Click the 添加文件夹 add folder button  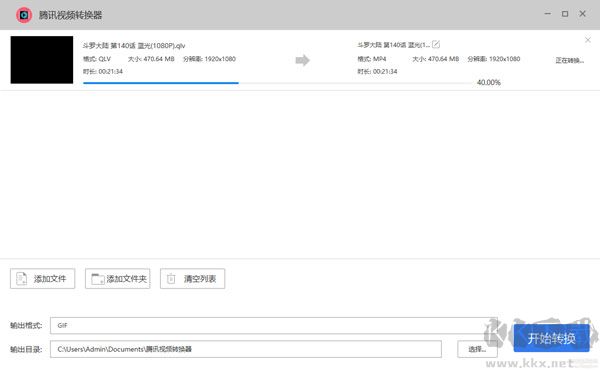117,279
